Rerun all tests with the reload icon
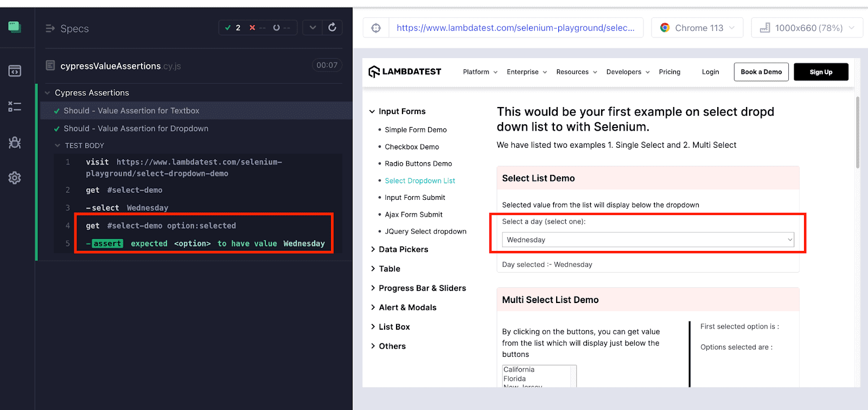 click(332, 27)
